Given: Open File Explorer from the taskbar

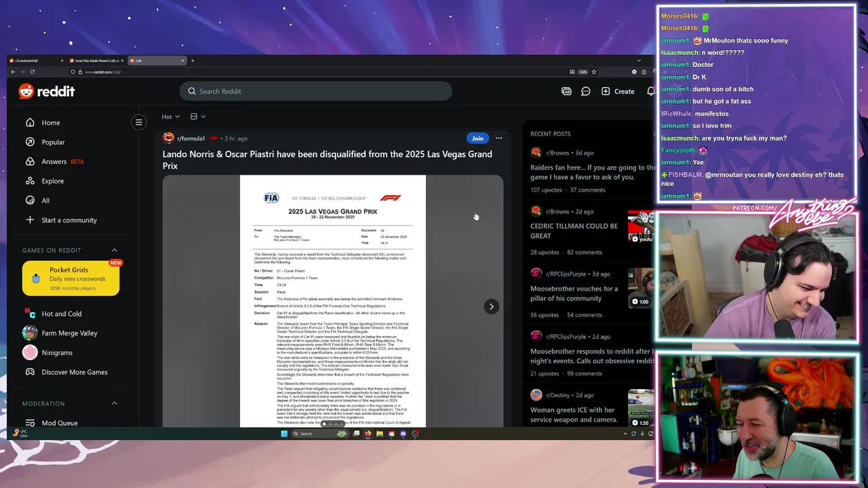Looking at the screenshot, I should 380,434.
